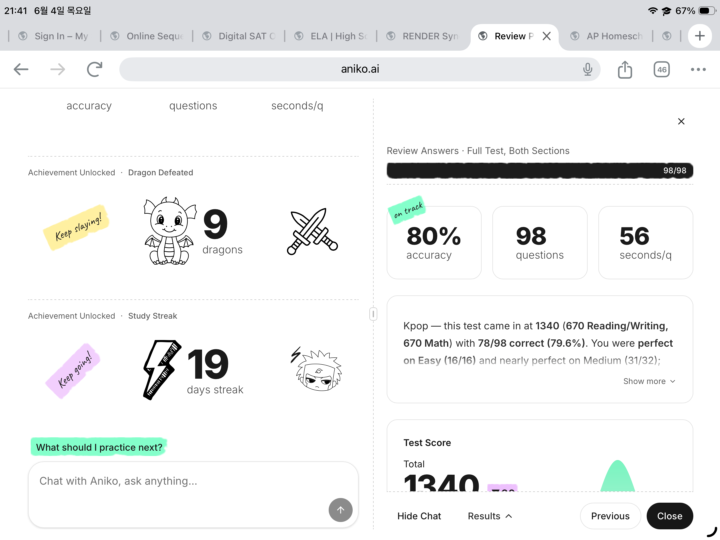Screen dimensions: 720x540
Task: Switch to the RENDER Syn tab
Action: (422, 36)
